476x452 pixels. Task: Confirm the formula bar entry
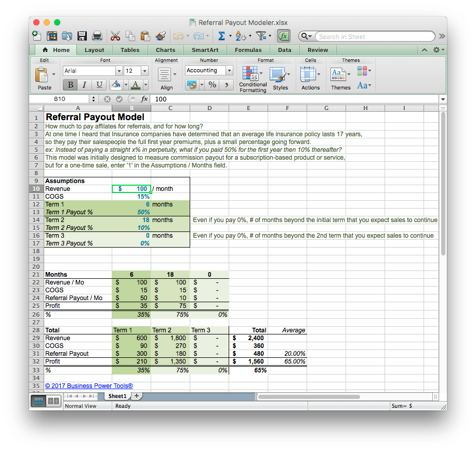(x=120, y=99)
